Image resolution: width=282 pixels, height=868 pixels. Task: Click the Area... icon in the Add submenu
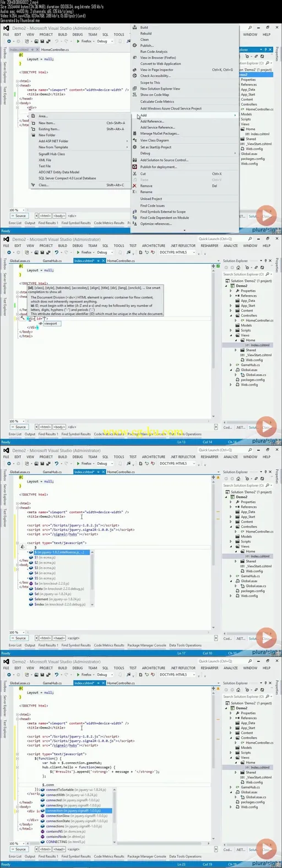tap(33, 116)
